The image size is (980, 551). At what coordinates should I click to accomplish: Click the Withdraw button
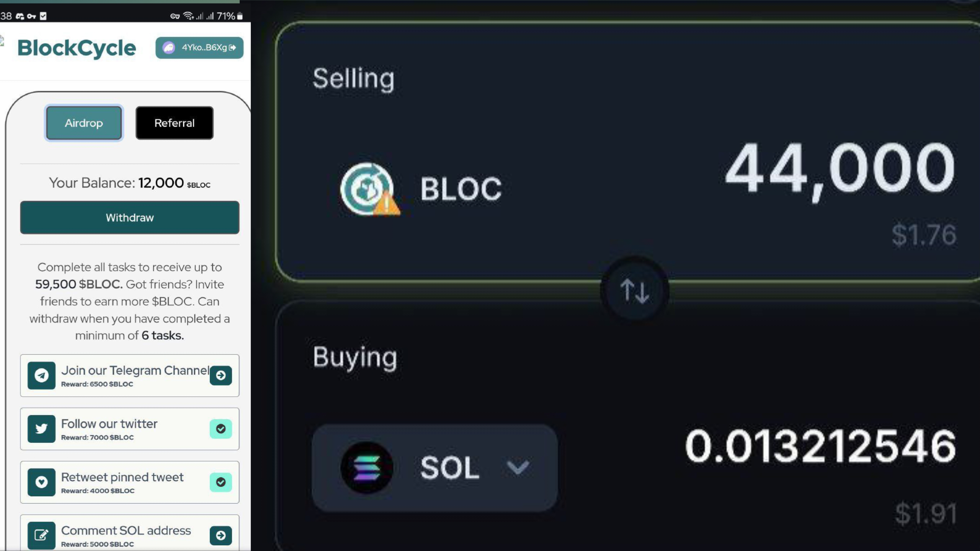[x=130, y=217]
